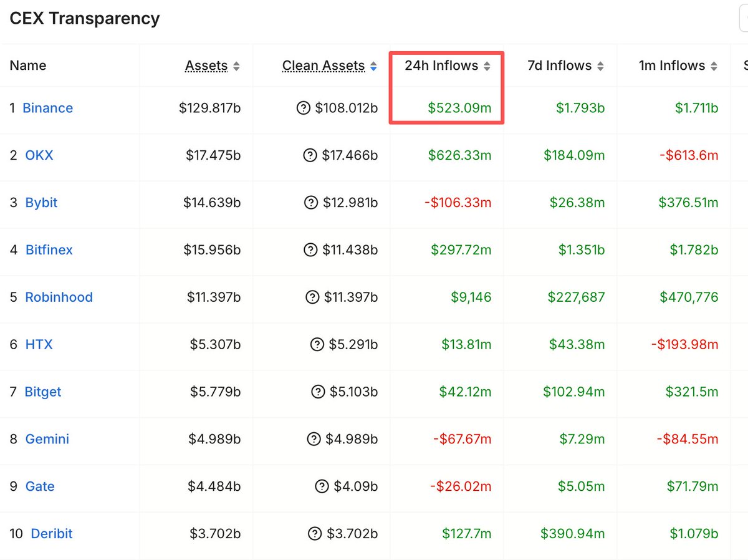Sort by 7d Inflows column arrows
The image size is (748, 560).
coord(600,66)
